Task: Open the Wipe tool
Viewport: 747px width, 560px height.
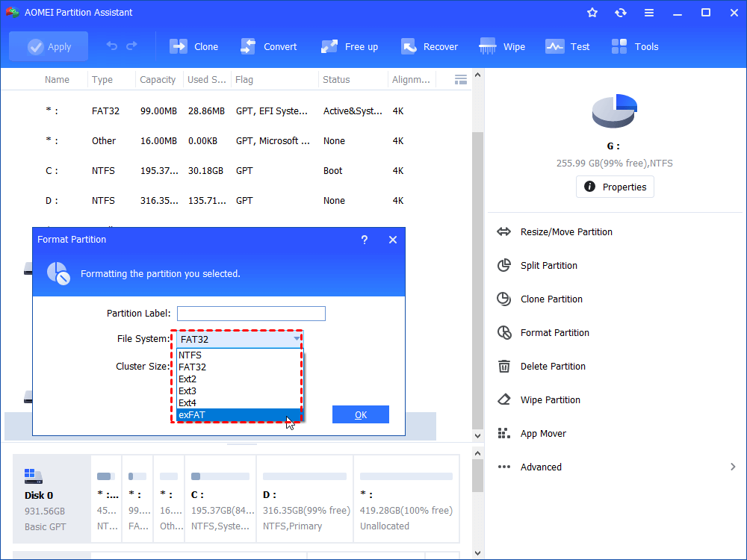Action: (502, 46)
